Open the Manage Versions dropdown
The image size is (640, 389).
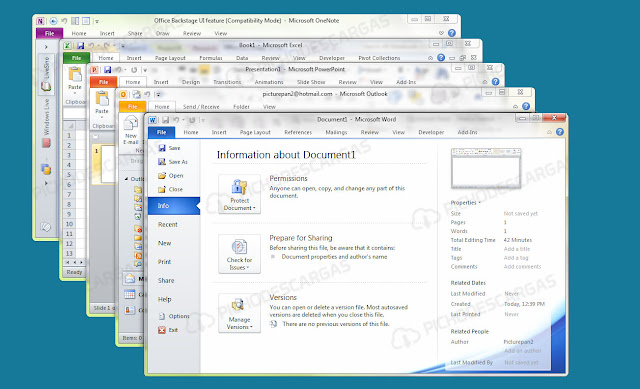coord(240,313)
